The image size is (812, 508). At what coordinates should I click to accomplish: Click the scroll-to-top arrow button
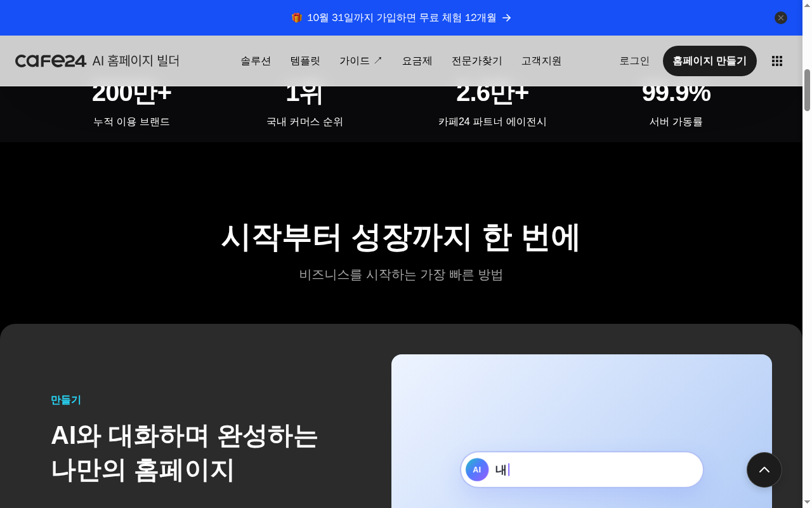coord(764,470)
